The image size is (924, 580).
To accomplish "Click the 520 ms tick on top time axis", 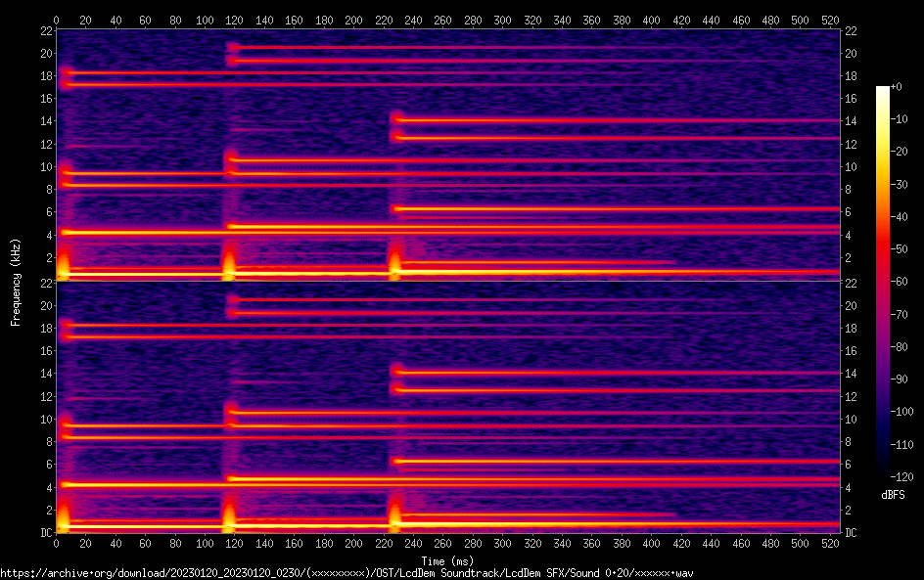I will [829, 19].
